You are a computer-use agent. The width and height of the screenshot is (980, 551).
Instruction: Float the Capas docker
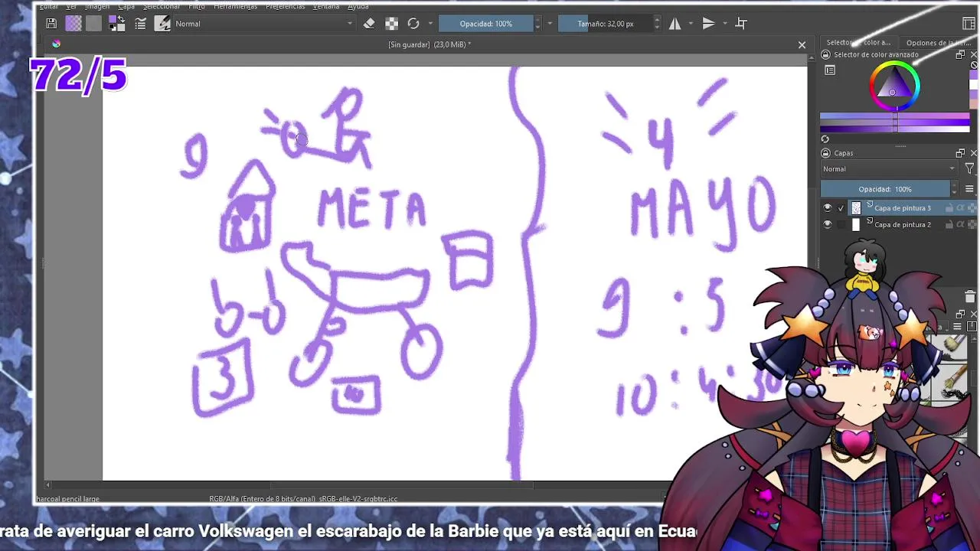click(960, 153)
